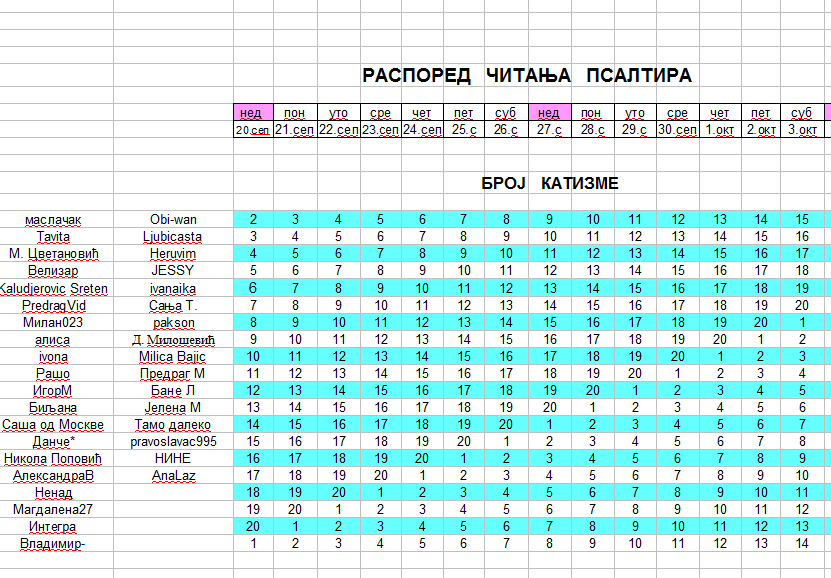Click the date cell 3.окт
Image resolution: width=831 pixels, height=578 pixels.
(x=802, y=129)
